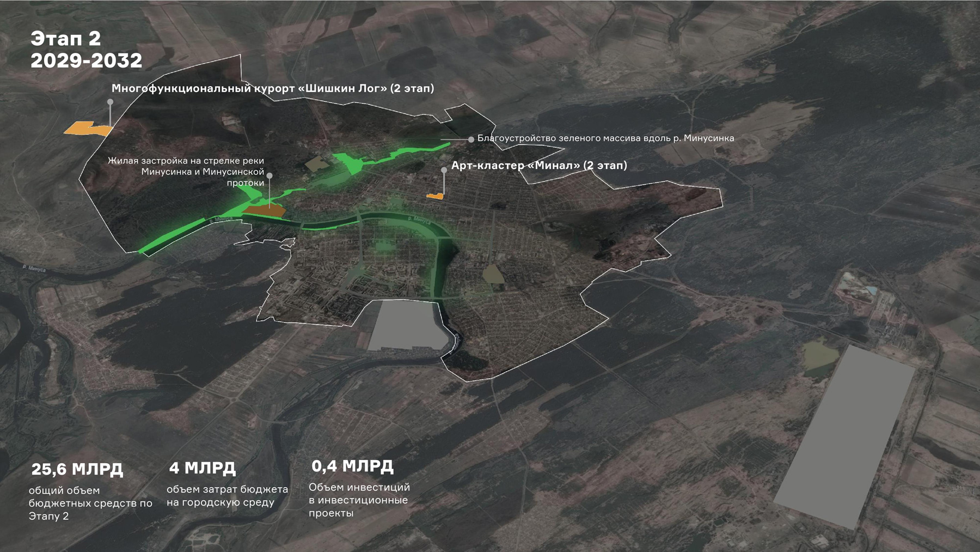Click the «Этап 2 2029-2032» heading
This screenshot has height=552, width=980.
pos(86,50)
